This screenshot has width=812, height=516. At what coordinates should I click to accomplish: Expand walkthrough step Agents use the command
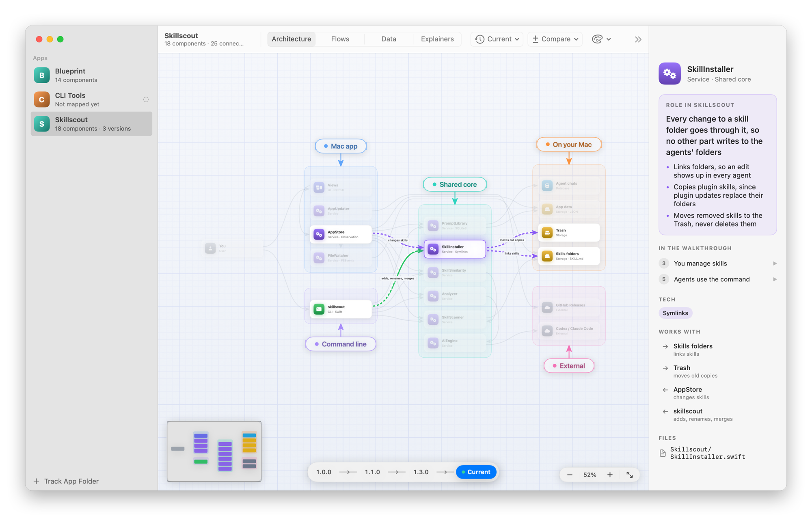click(x=717, y=279)
